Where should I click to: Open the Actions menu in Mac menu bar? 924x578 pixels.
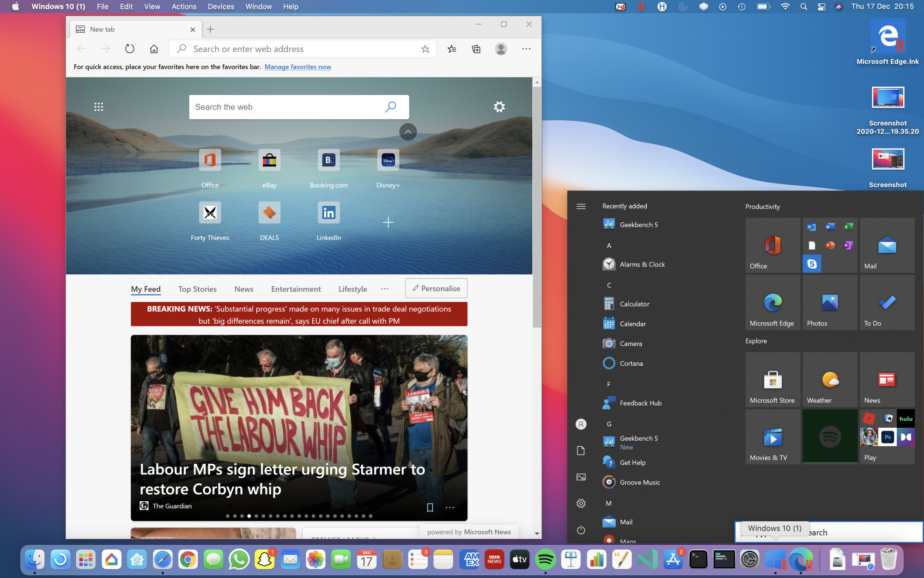coord(184,6)
